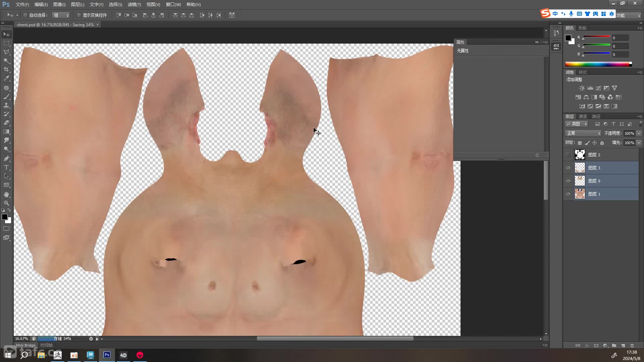Open the Mini Bridge panel tab
The image size is (644, 362).
click(26, 345)
